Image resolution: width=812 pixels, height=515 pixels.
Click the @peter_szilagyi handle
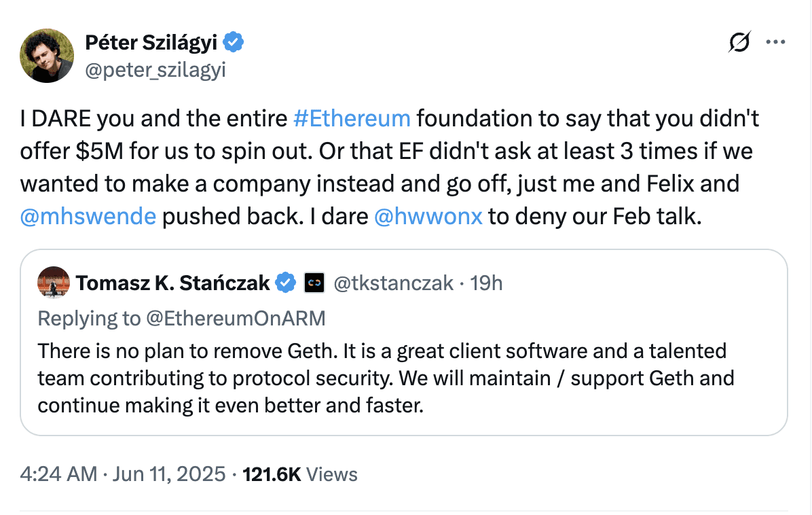(155, 69)
